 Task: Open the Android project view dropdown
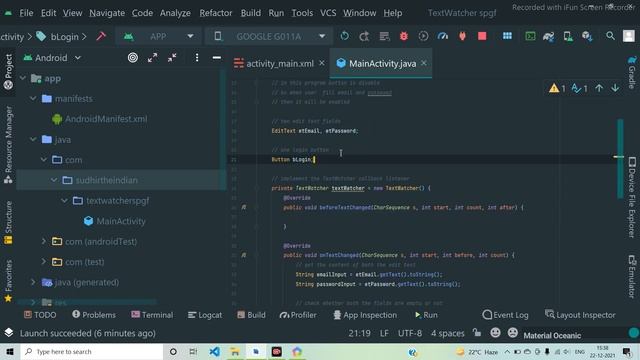(x=52, y=58)
